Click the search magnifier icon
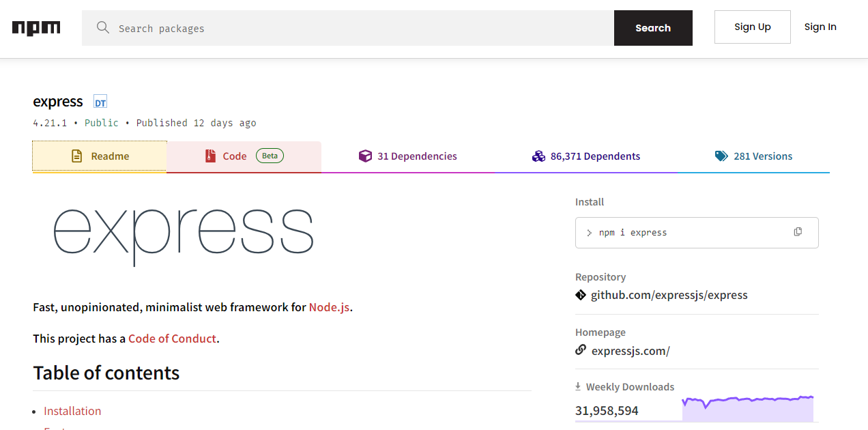 [103, 27]
